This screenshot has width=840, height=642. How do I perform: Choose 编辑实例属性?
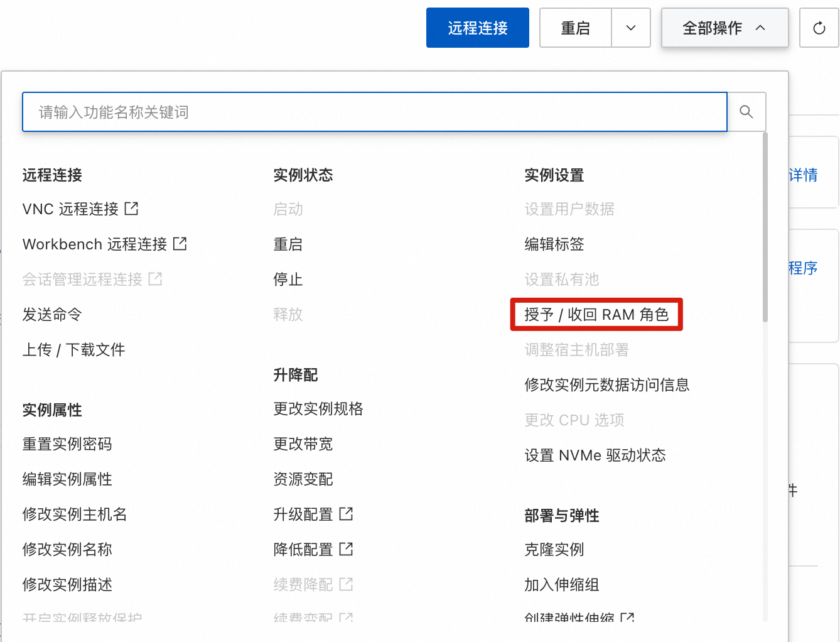tap(67, 479)
